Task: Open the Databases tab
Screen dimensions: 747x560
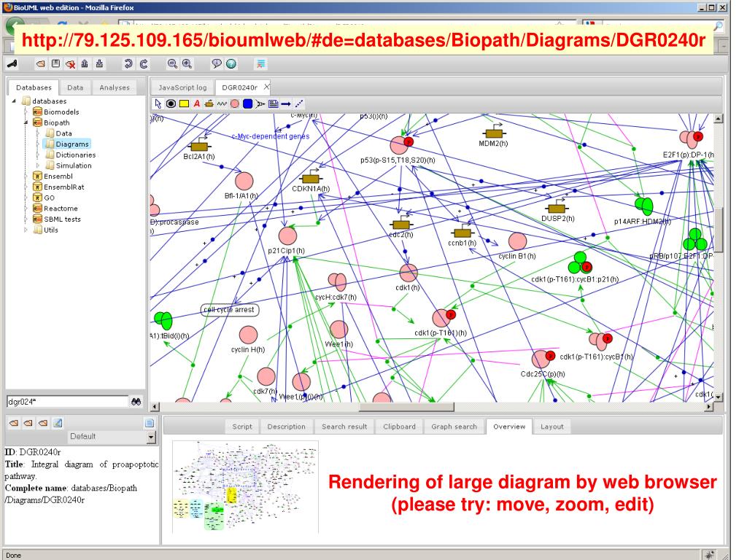Action: coord(34,87)
